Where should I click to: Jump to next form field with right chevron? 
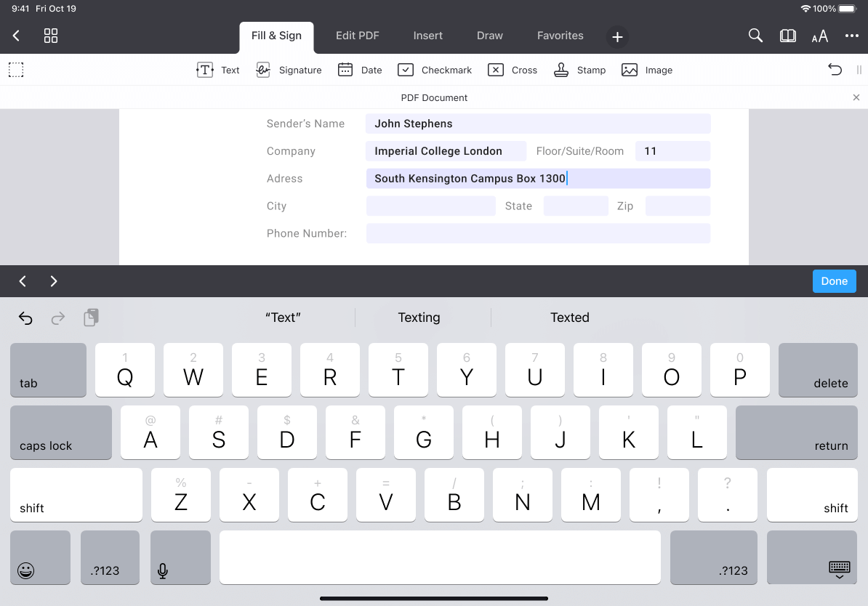[x=53, y=281]
